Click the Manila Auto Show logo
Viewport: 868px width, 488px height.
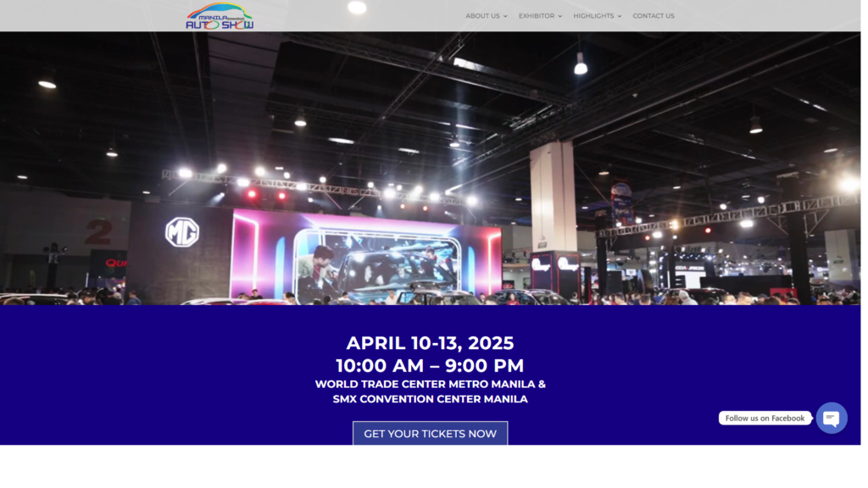(220, 16)
